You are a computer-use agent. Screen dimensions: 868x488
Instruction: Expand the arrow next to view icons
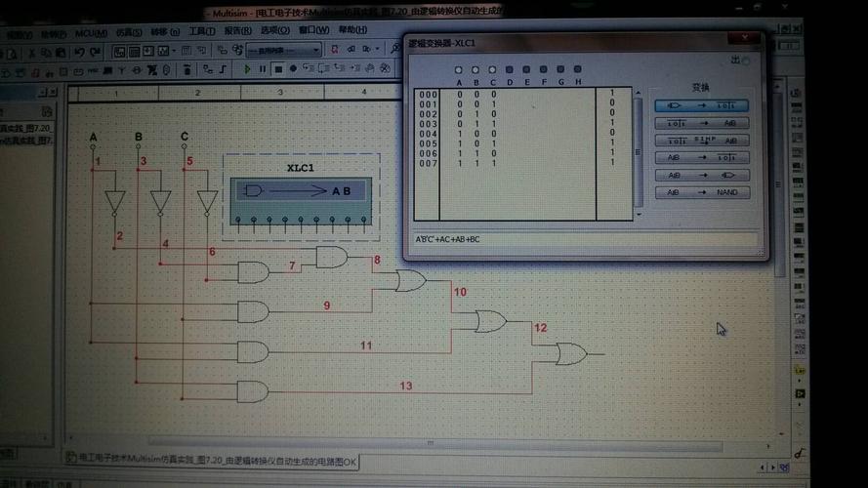point(174,52)
